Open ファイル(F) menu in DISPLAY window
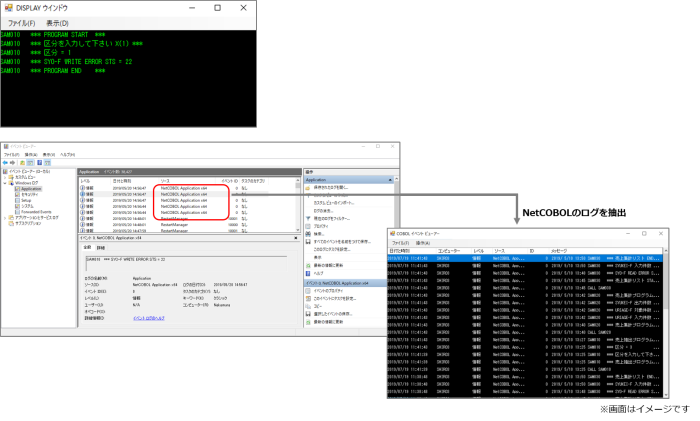The image size is (700, 421). (21, 23)
